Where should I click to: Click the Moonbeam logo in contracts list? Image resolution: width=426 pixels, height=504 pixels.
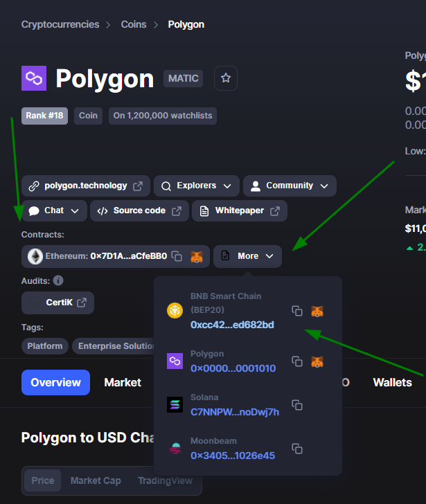click(175, 448)
